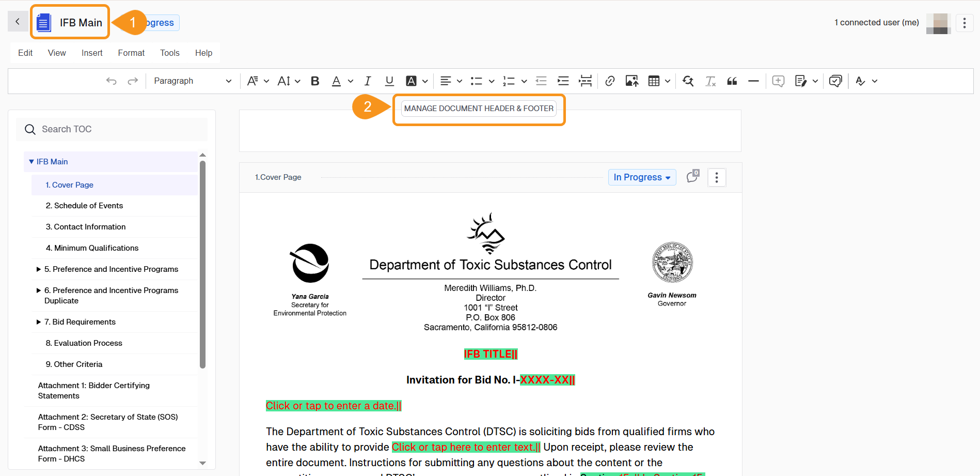The width and height of the screenshot is (980, 476).
Task: Expand the Bid Requirements section
Action: (38, 321)
